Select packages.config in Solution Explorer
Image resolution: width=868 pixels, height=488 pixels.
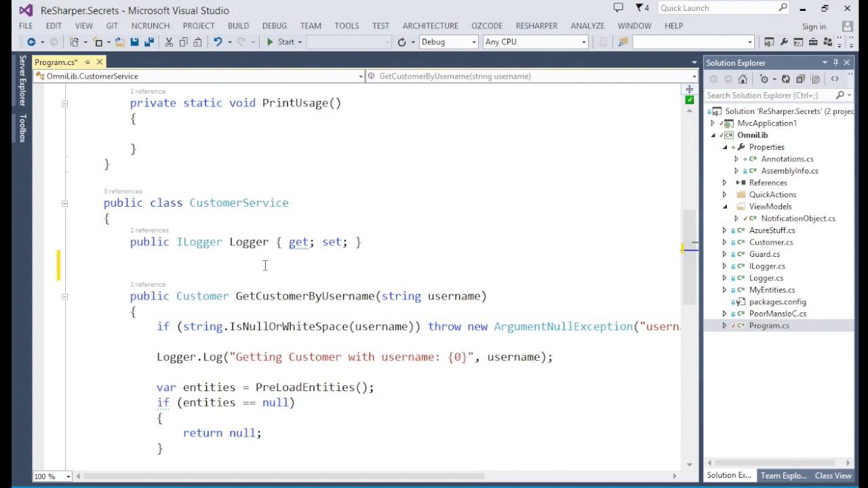(777, 302)
